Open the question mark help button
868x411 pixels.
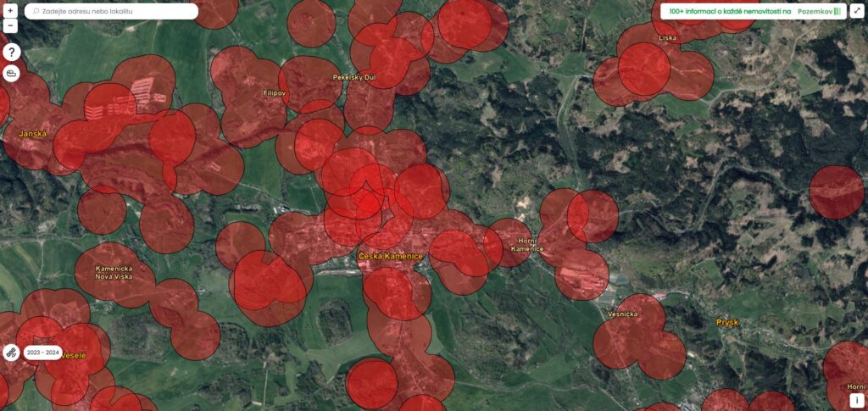pyautogui.click(x=12, y=53)
